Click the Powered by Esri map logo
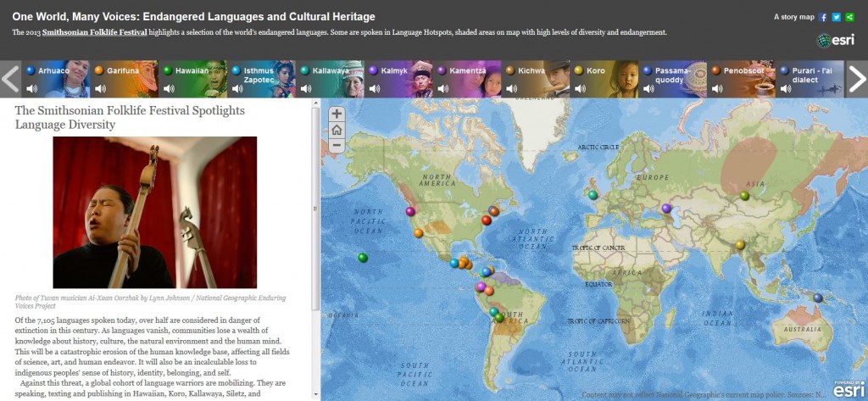 848,389
